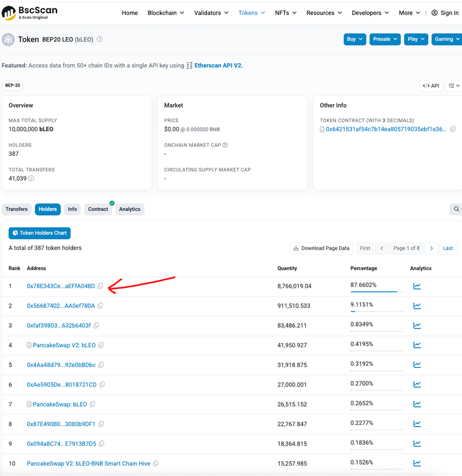Viewport: 462px width, 476px height.
Task: Jump to the Last page
Action: 448,249
